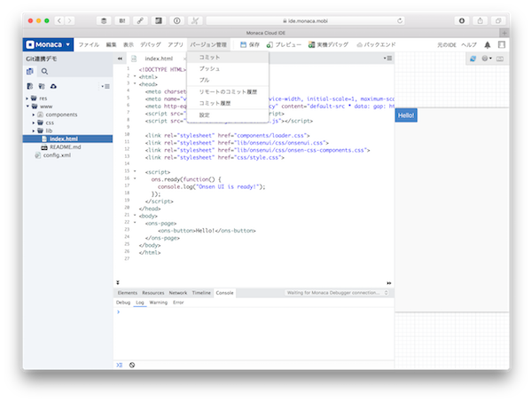
Task: Open the editor tab options menu
Action: coord(387,58)
